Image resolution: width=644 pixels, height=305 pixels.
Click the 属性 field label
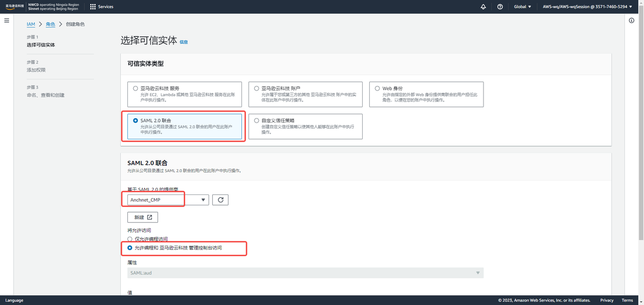pyautogui.click(x=132, y=262)
